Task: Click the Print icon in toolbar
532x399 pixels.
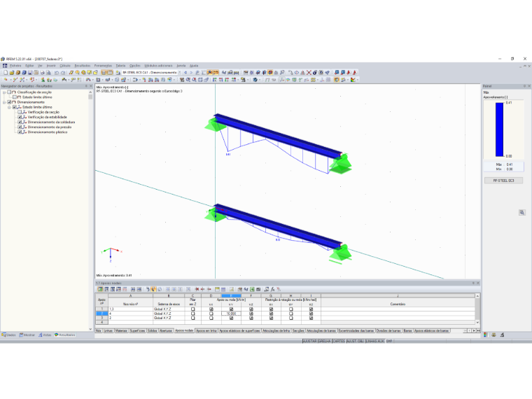Action: pyautogui.click(x=43, y=73)
